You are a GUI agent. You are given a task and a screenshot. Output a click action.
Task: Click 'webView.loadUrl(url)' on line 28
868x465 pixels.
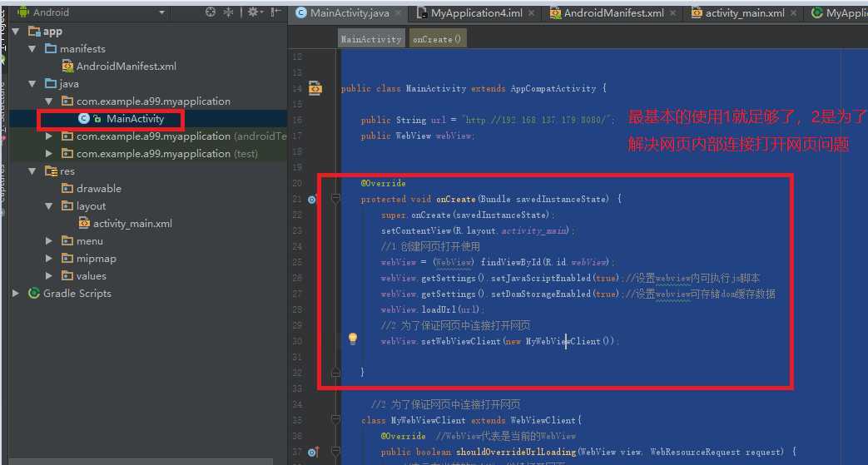(x=433, y=310)
